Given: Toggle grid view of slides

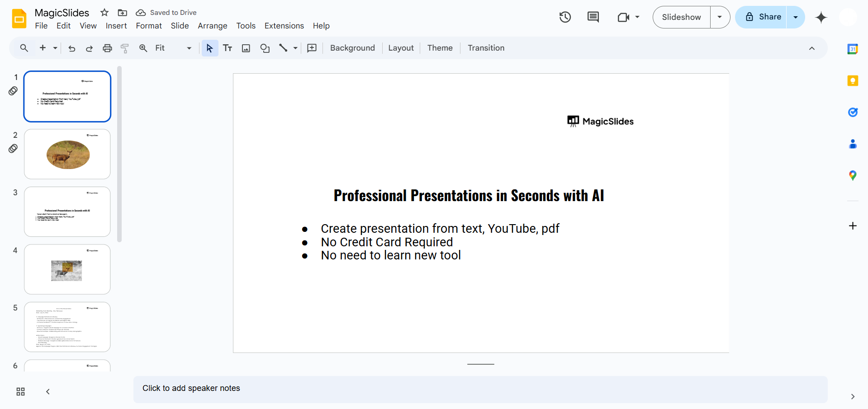Looking at the screenshot, I should 20,392.
